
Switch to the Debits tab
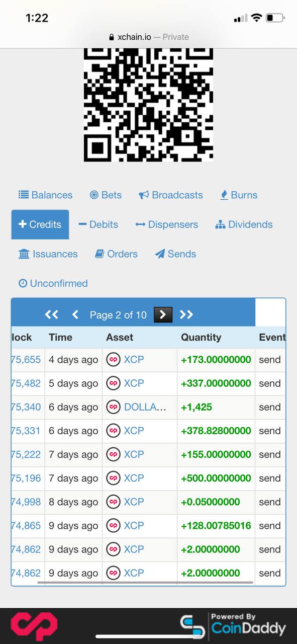(98, 224)
